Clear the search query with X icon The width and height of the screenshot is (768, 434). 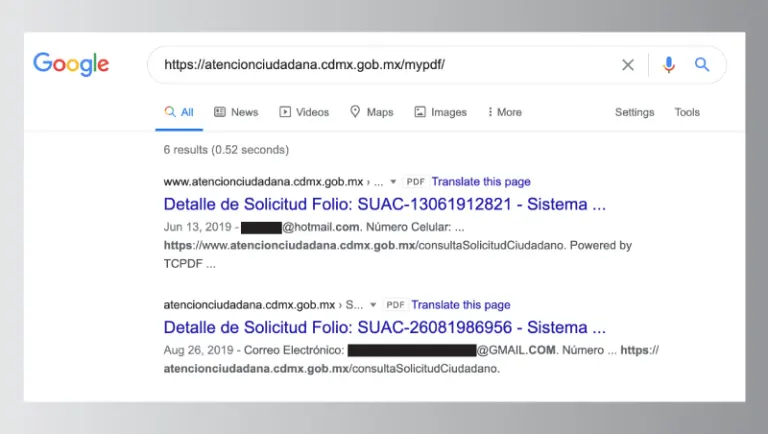pyautogui.click(x=628, y=65)
